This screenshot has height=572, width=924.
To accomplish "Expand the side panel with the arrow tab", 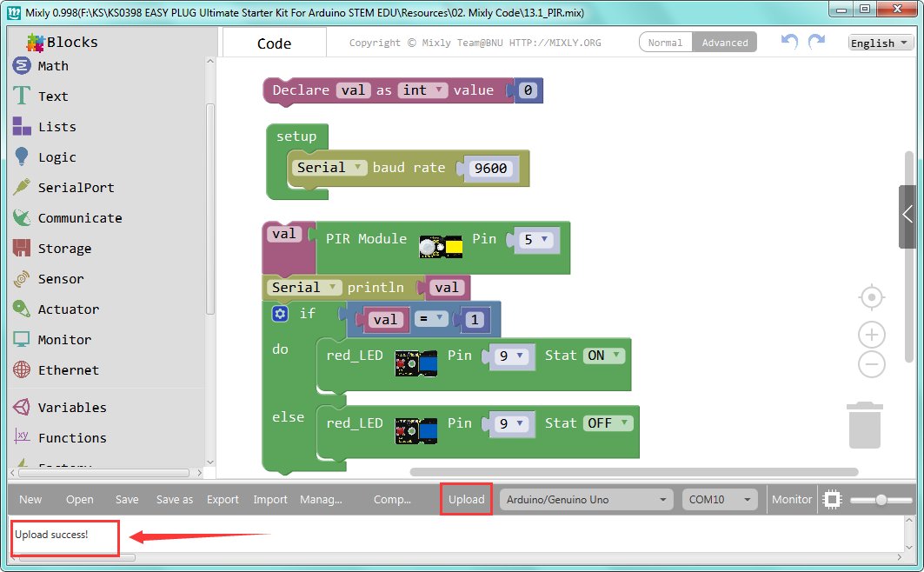I will tap(907, 216).
